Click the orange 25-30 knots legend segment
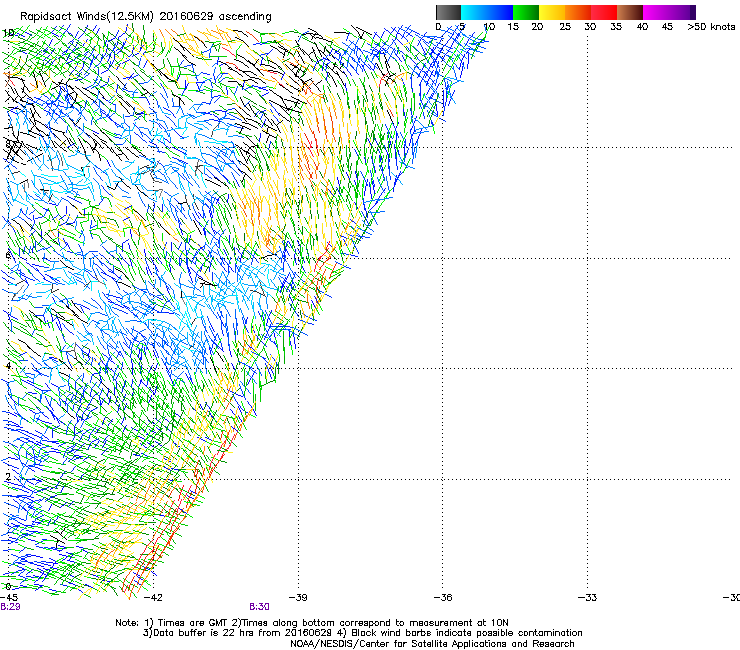740x650 pixels. [x=578, y=12]
